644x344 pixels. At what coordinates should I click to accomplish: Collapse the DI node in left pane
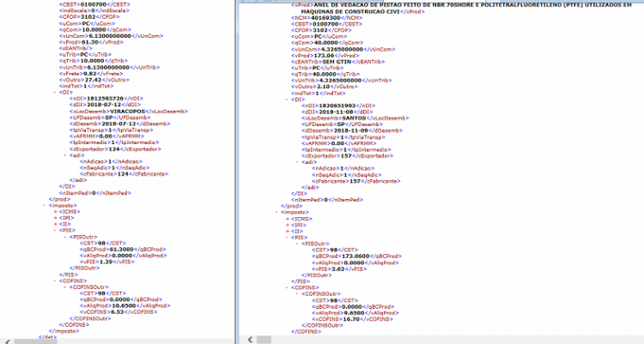tap(55, 93)
